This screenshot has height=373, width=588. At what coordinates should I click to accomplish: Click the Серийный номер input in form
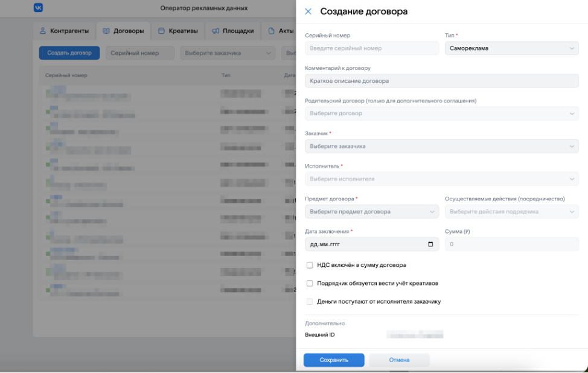click(372, 48)
